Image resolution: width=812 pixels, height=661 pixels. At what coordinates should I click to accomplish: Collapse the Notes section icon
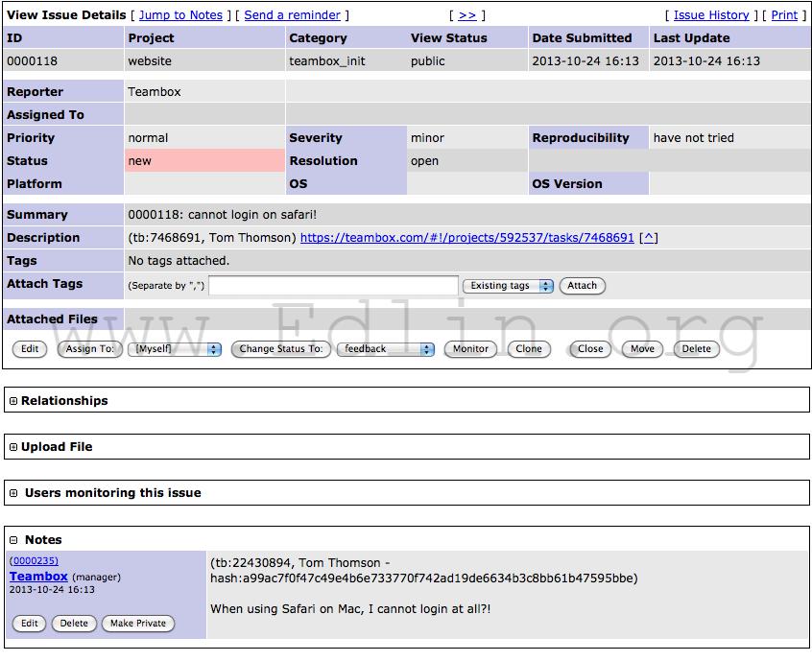click(13, 540)
